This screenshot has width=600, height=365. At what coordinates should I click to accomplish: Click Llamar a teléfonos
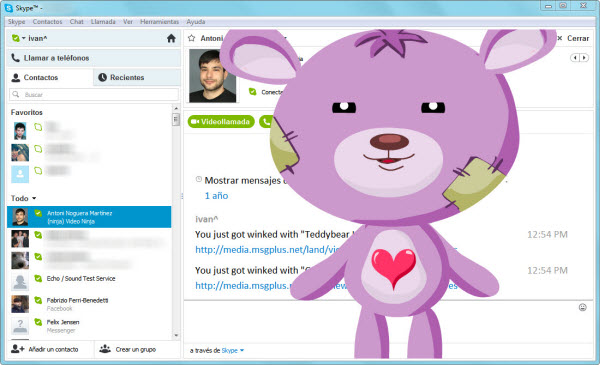(x=94, y=58)
